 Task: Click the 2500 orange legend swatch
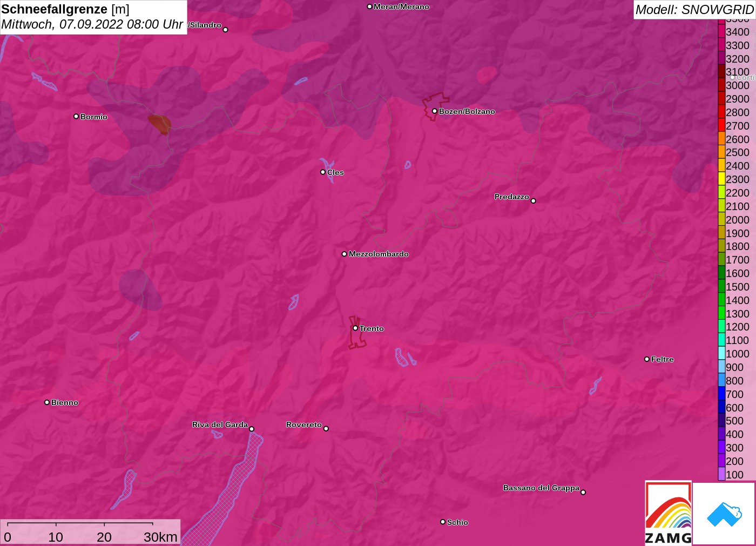[x=721, y=152]
